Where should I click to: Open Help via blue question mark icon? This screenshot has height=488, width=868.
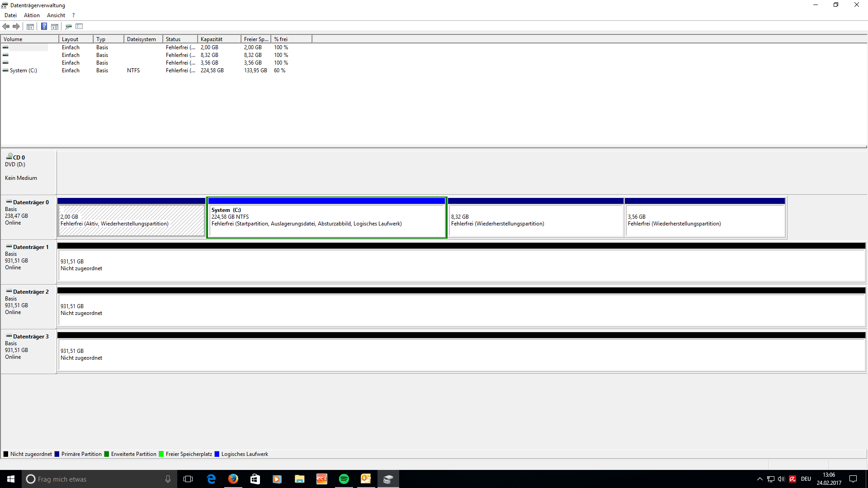(44, 26)
